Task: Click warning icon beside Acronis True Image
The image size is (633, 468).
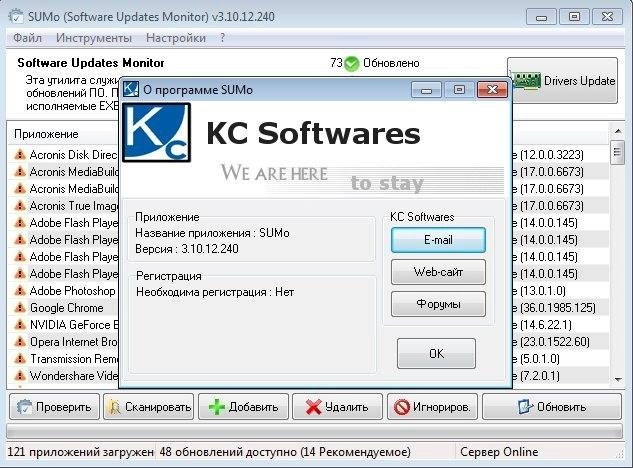Action: (20, 206)
